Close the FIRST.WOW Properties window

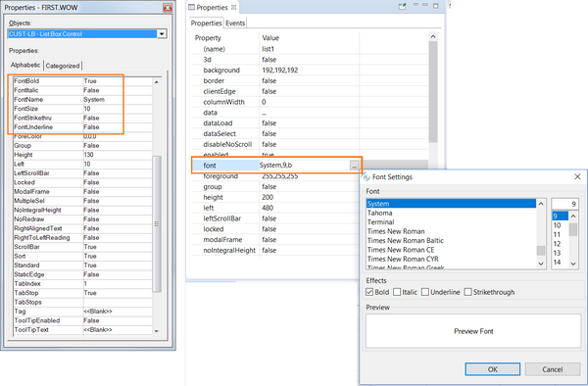click(168, 8)
